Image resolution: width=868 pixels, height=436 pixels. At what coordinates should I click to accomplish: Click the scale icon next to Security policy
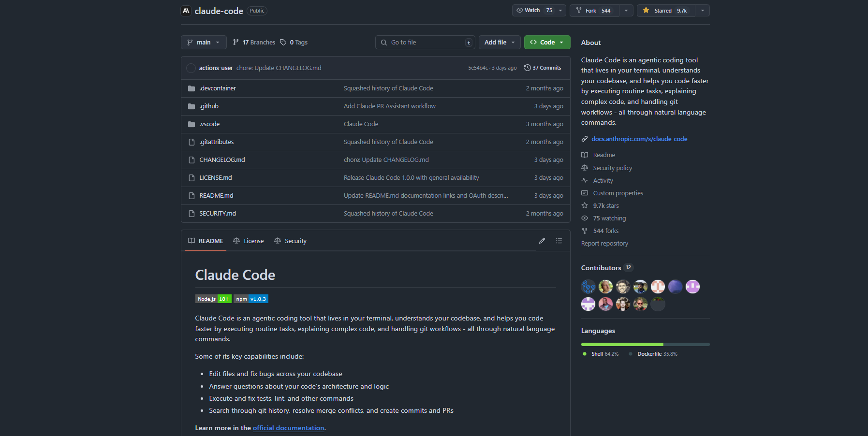coord(585,168)
